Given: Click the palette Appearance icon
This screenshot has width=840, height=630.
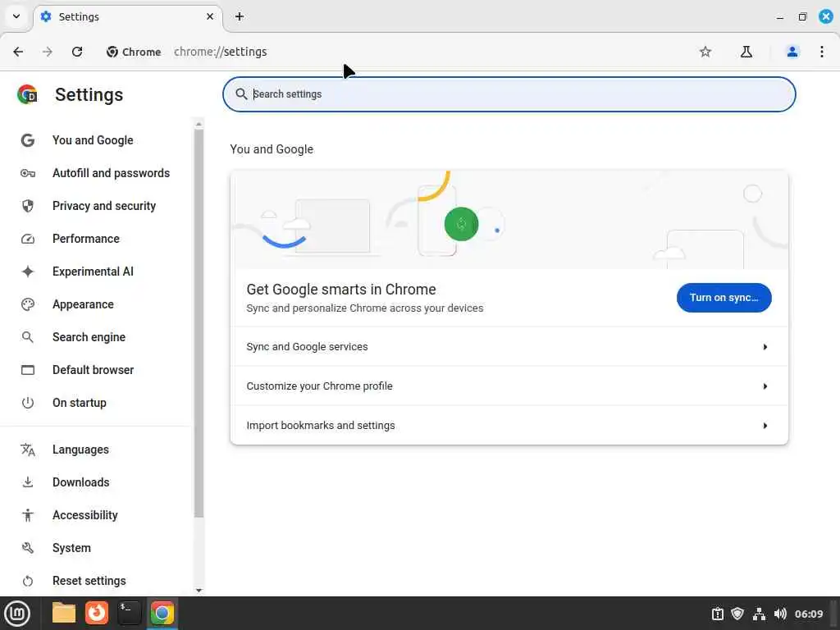Looking at the screenshot, I should pos(28,305).
